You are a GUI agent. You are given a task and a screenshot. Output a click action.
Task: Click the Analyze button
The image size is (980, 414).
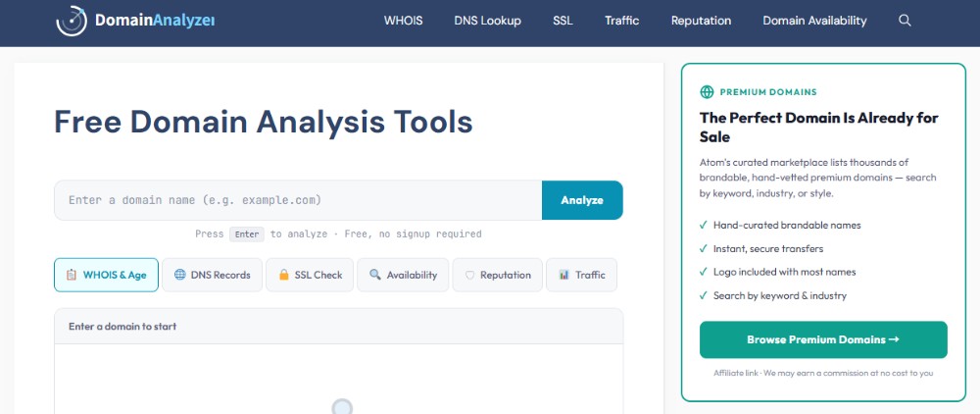(x=582, y=200)
